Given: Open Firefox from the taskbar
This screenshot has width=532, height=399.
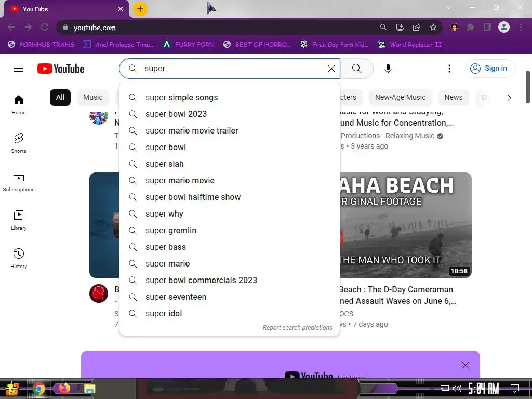Looking at the screenshot, I should pyautogui.click(x=64, y=389).
